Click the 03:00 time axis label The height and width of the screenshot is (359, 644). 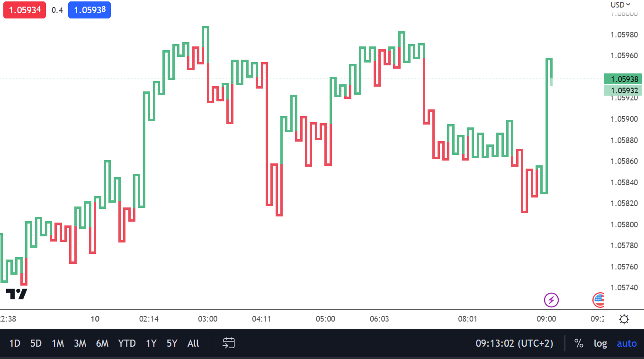pyautogui.click(x=208, y=319)
